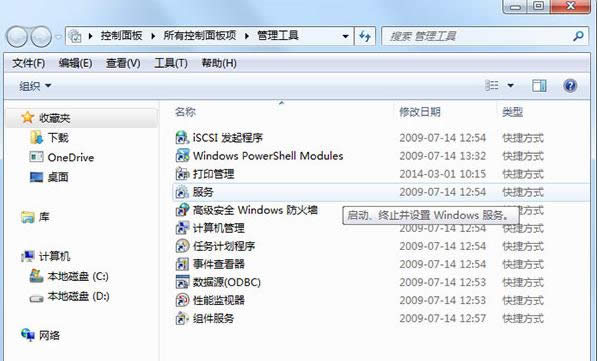Open the 工具(T) menu

(170, 63)
